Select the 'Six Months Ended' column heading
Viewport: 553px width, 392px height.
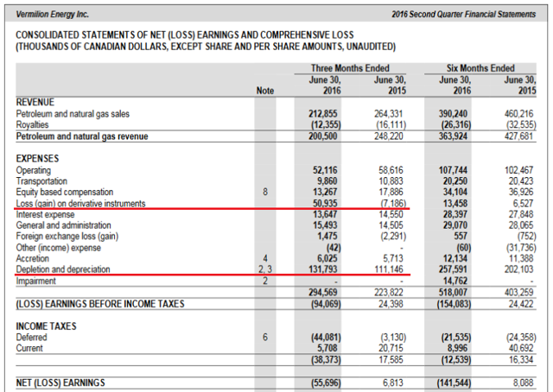(480, 68)
